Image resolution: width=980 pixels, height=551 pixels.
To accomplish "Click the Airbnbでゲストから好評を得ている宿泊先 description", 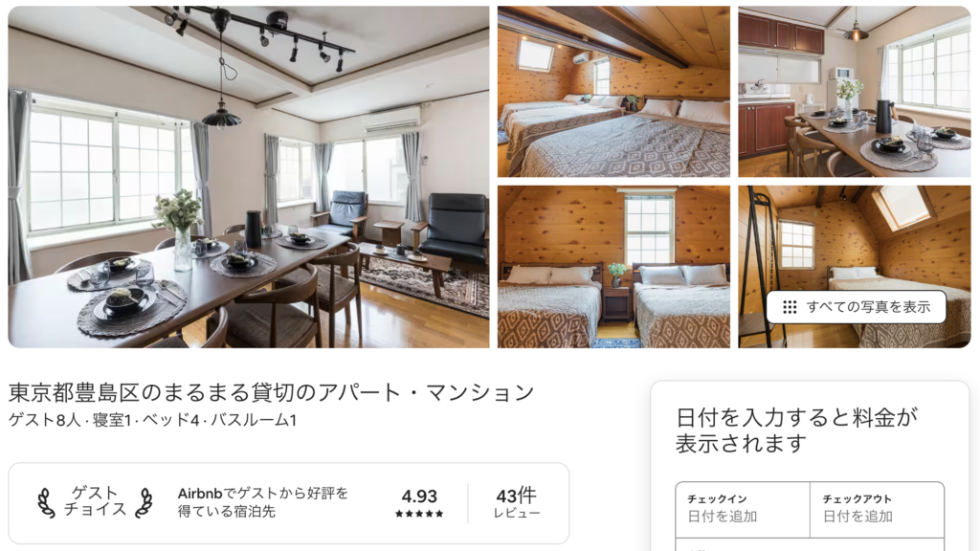I will coord(263,502).
